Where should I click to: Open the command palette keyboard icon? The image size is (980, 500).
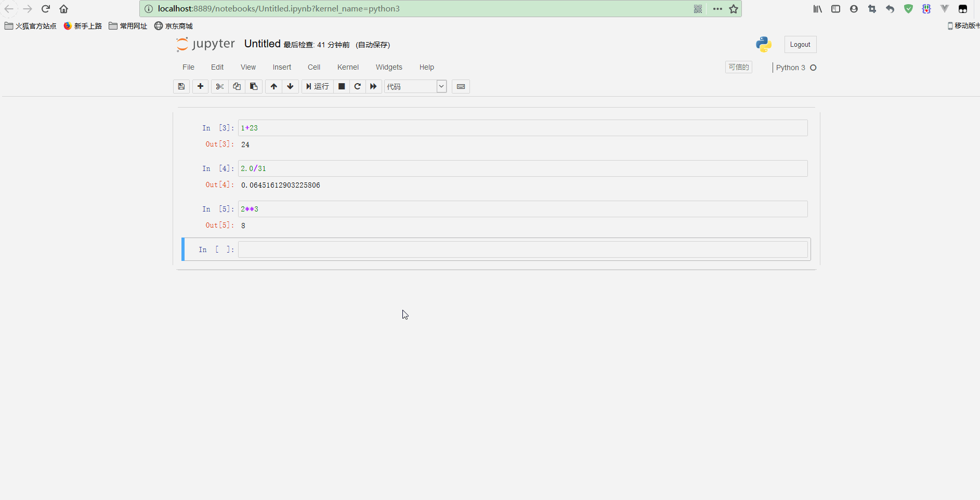coord(461,86)
